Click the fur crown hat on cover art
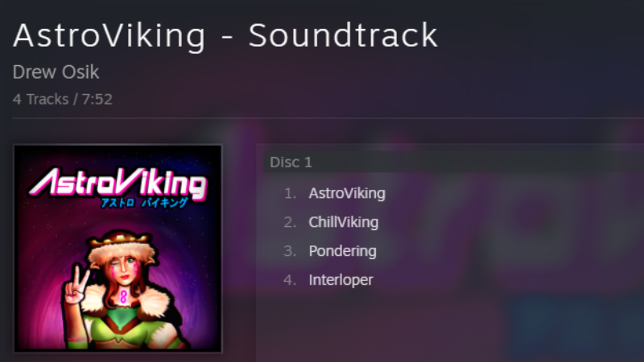The height and width of the screenshot is (362, 644). click(122, 245)
